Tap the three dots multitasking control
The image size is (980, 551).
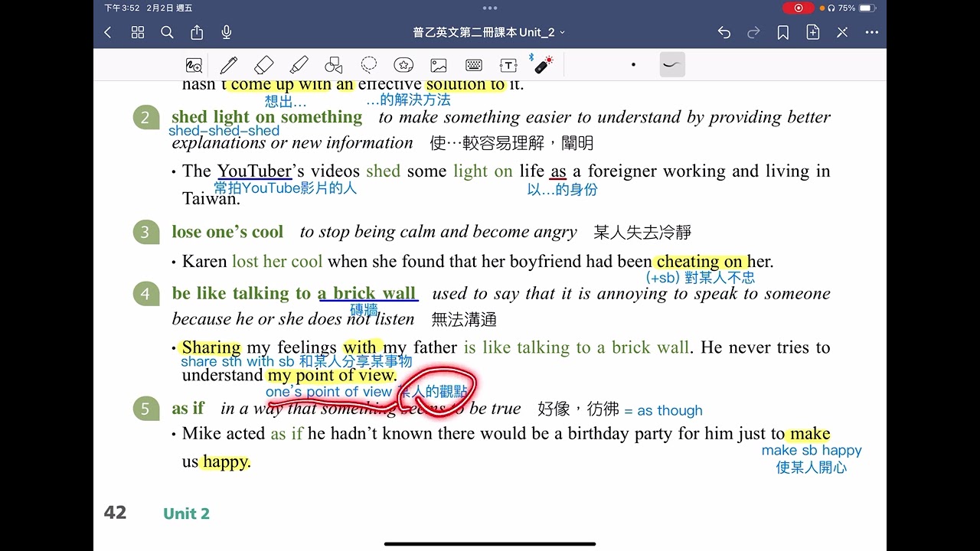click(490, 8)
